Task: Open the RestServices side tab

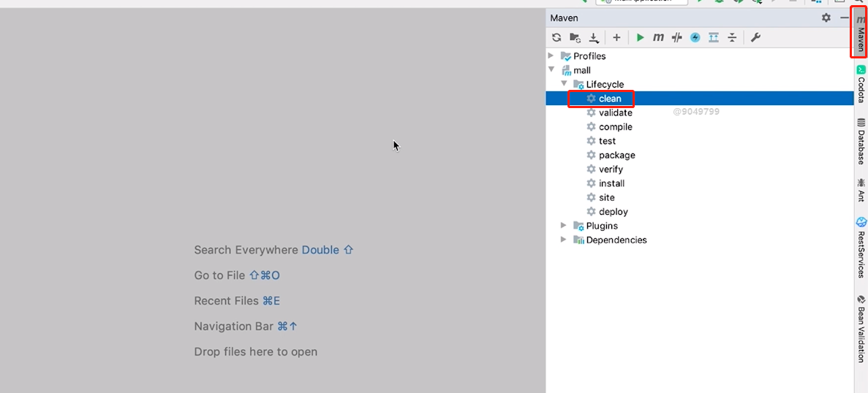Action: click(x=861, y=248)
